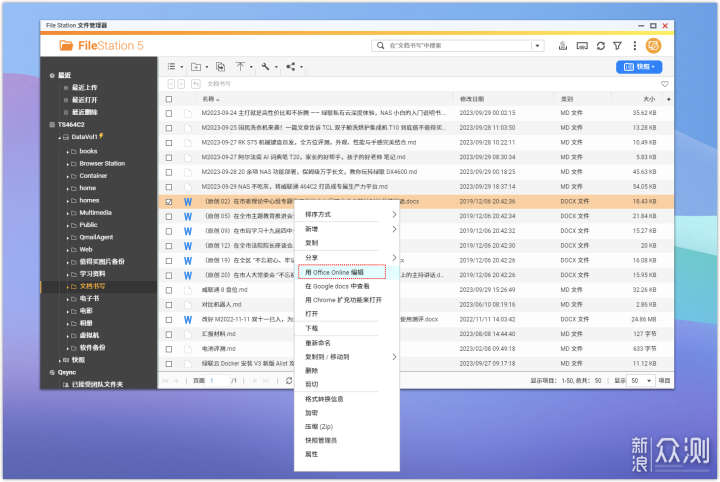Check the box for M2023-09-27 RK S75 file
This screenshot has width=720, height=482.
point(169,143)
